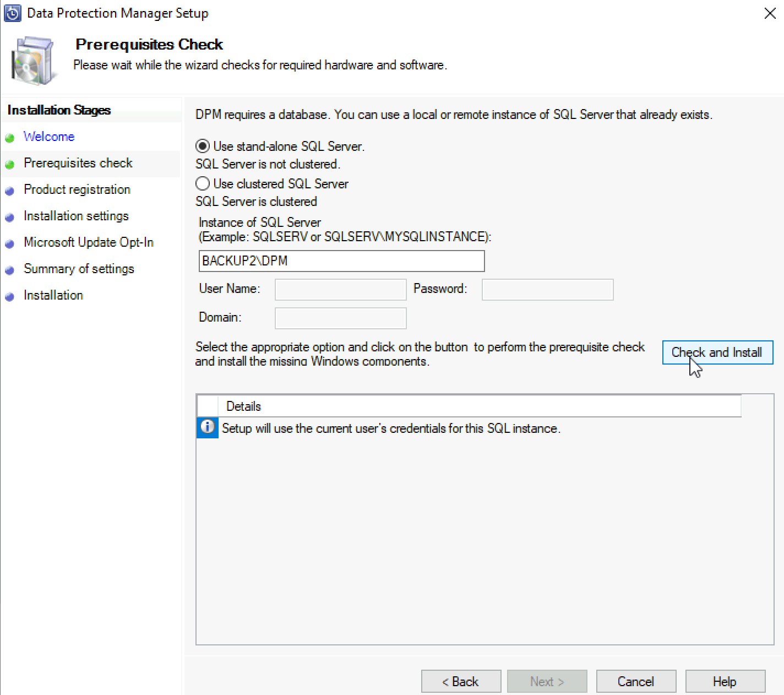
Task: Select Summary of settings stage
Action: pyautogui.click(x=79, y=269)
